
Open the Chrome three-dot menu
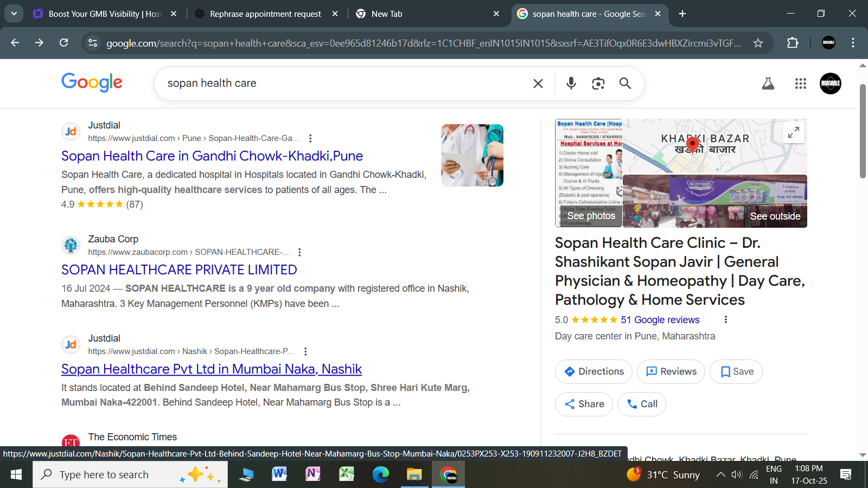coord(853,43)
